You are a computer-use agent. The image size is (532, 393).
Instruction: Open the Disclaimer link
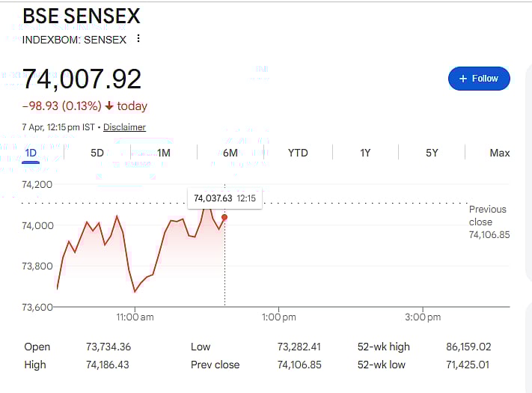pos(124,127)
